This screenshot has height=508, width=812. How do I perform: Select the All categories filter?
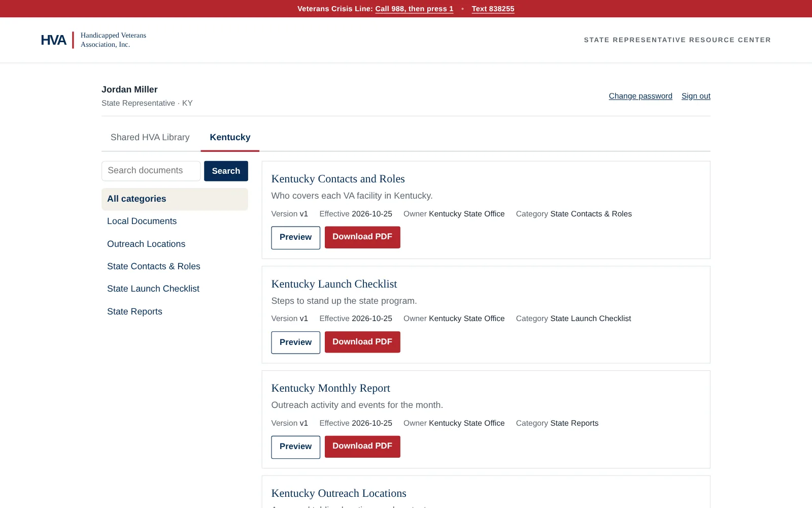[x=175, y=199]
